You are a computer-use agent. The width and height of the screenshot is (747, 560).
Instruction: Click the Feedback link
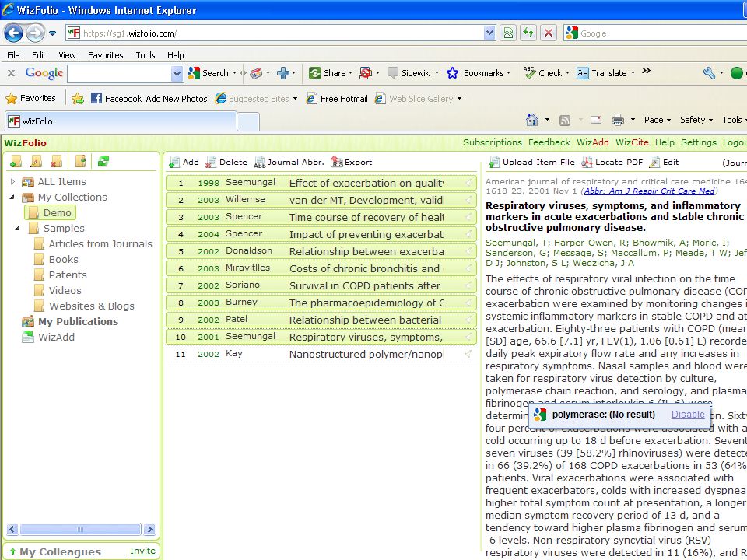549,142
